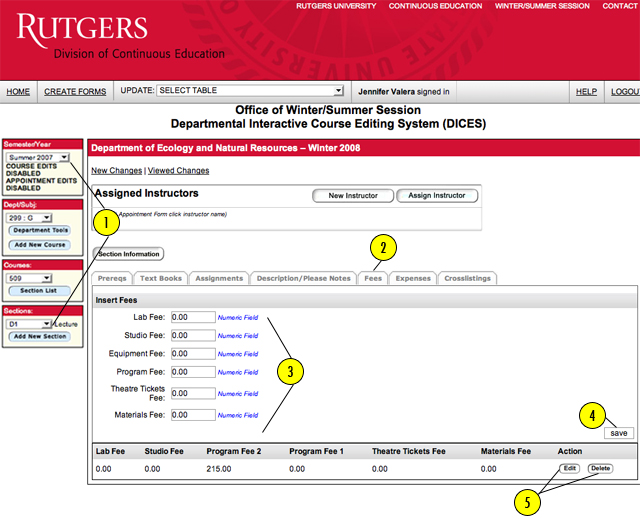The image size is (640, 525).
Task: Open the HELP link
Action: click(586, 92)
